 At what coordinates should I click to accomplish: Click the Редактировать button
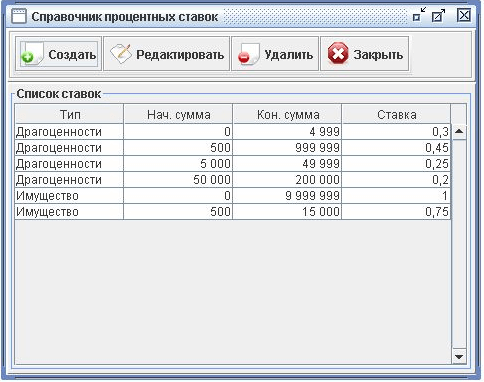167,54
